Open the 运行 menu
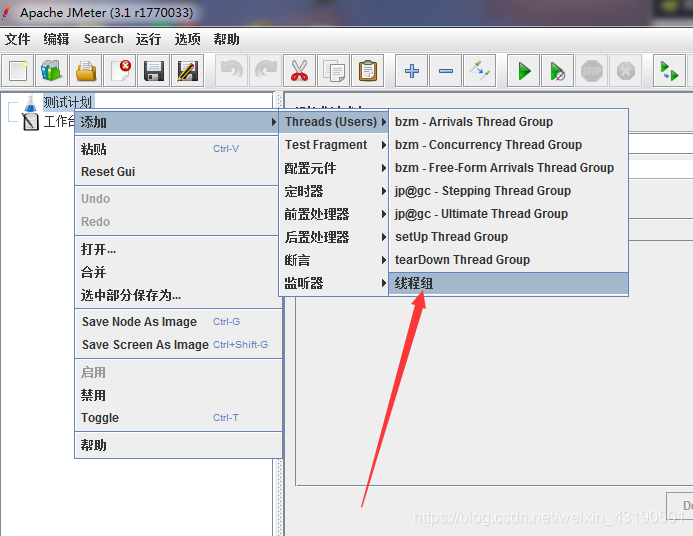The image size is (693, 536). (148, 39)
